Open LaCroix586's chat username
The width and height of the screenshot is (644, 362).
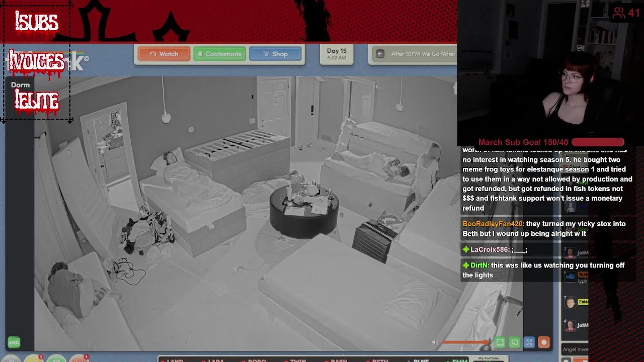(x=490, y=249)
